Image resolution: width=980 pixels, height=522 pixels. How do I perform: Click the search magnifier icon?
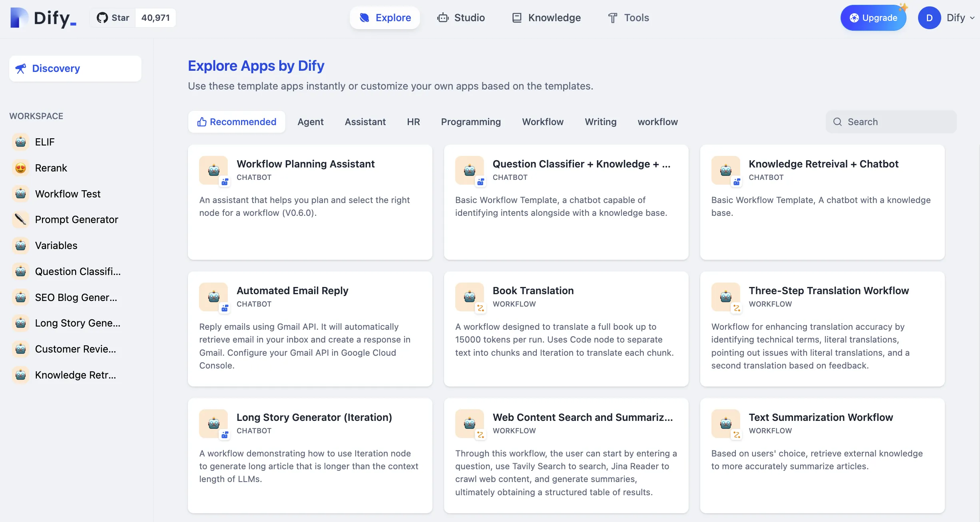click(837, 122)
